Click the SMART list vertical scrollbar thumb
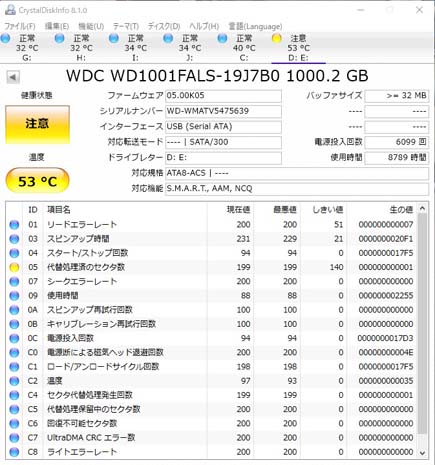Viewport: 435px width, 465px height. [422, 324]
